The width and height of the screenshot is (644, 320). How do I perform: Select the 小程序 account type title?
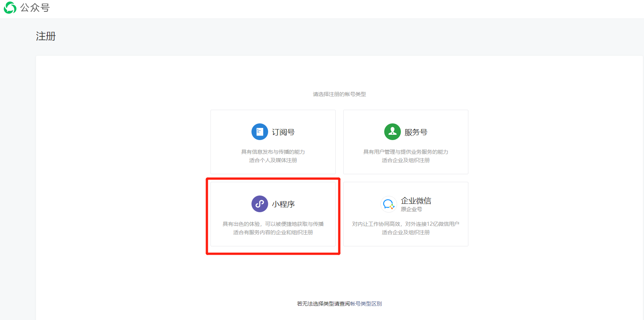283,204
